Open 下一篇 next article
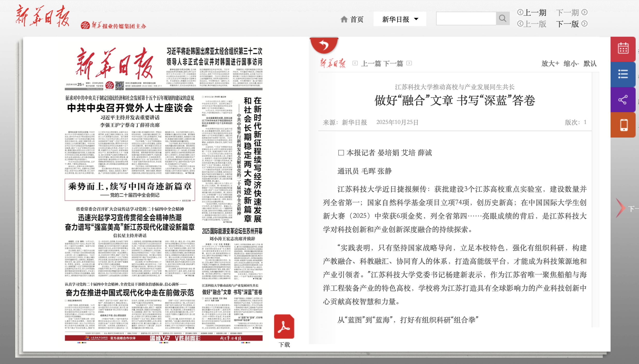Image resolution: width=639 pixels, height=364 pixels. click(x=393, y=64)
